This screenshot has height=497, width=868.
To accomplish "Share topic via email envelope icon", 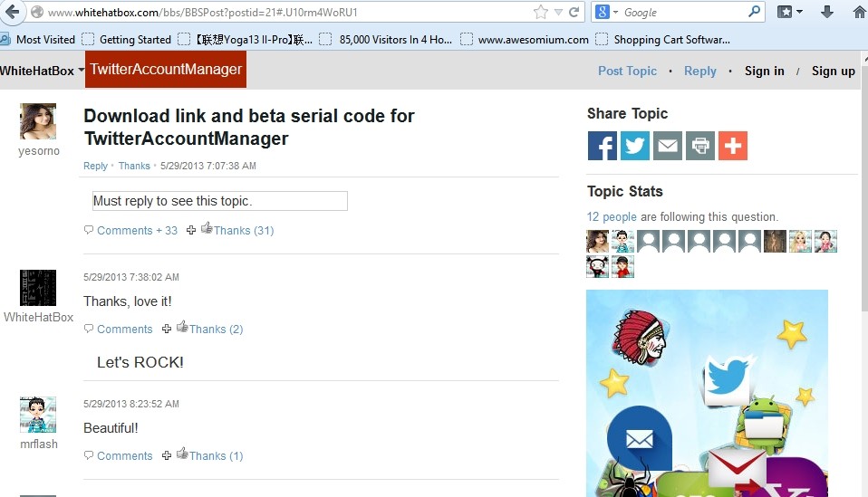I will 667,146.
